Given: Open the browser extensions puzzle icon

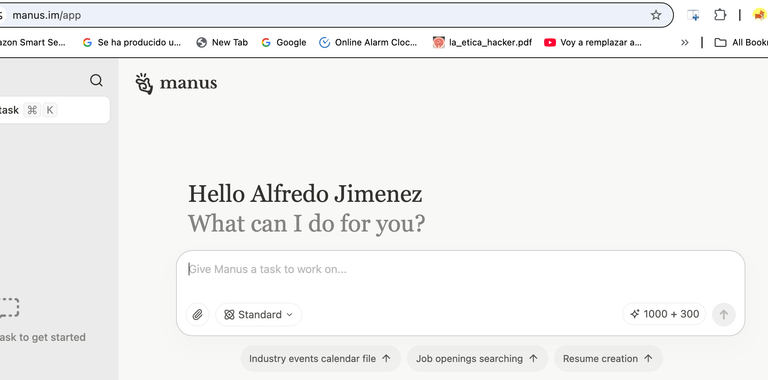Looking at the screenshot, I should tap(720, 15).
